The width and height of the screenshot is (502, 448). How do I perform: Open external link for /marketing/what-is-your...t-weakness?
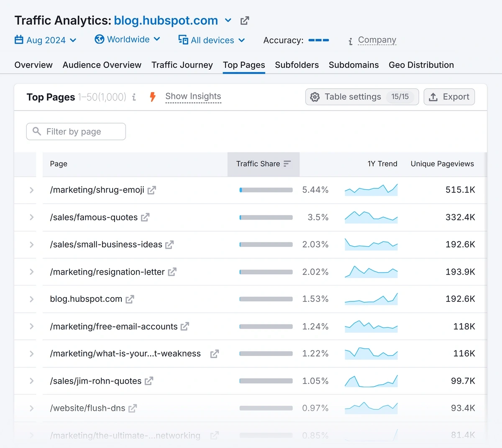(x=214, y=354)
